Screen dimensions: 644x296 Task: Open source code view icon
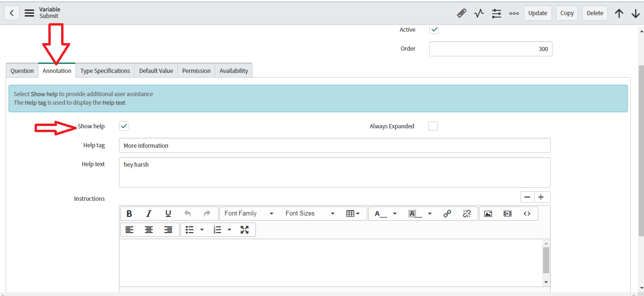[x=527, y=214]
